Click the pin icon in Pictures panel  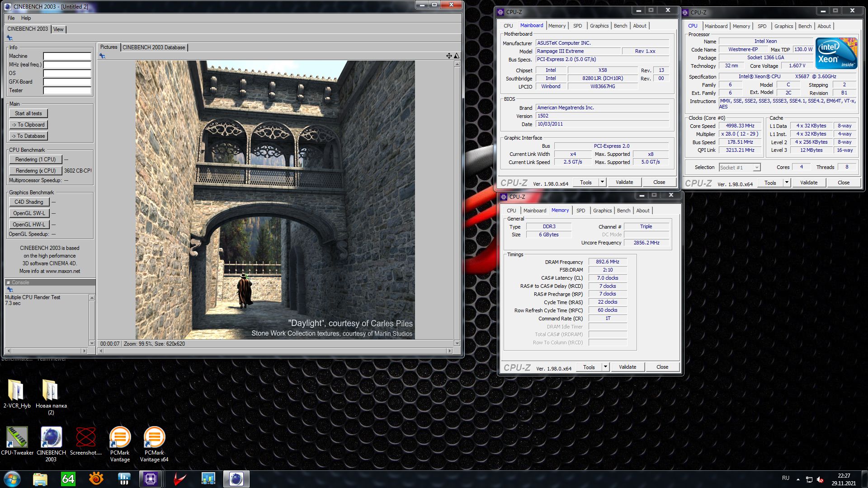[103, 56]
